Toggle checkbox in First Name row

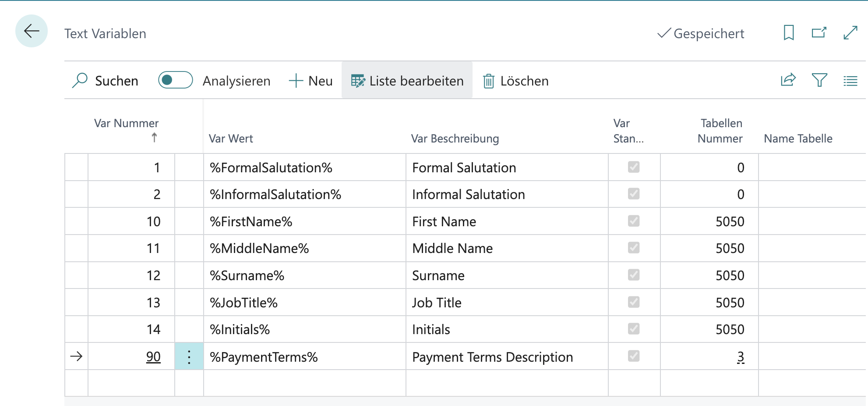[634, 221]
